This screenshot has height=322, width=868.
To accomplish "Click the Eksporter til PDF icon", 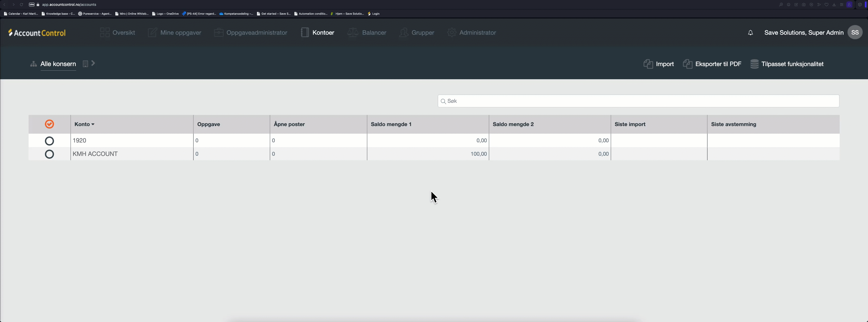I will [x=687, y=64].
